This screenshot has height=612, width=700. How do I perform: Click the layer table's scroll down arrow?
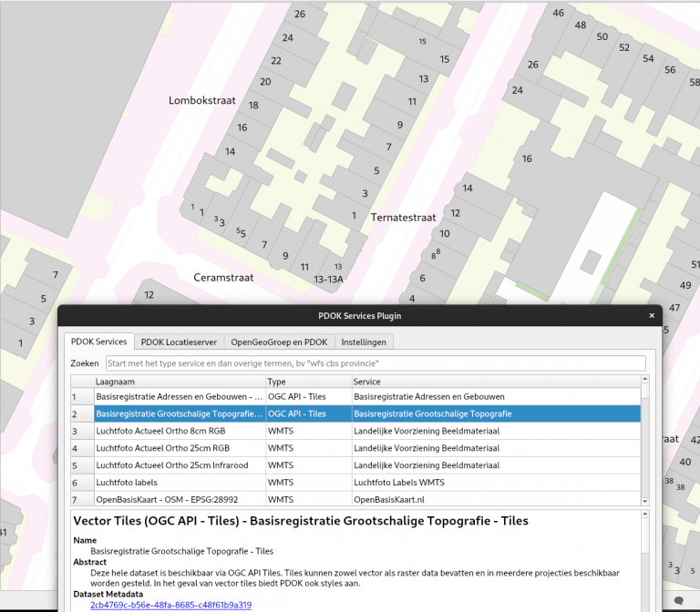pos(644,502)
